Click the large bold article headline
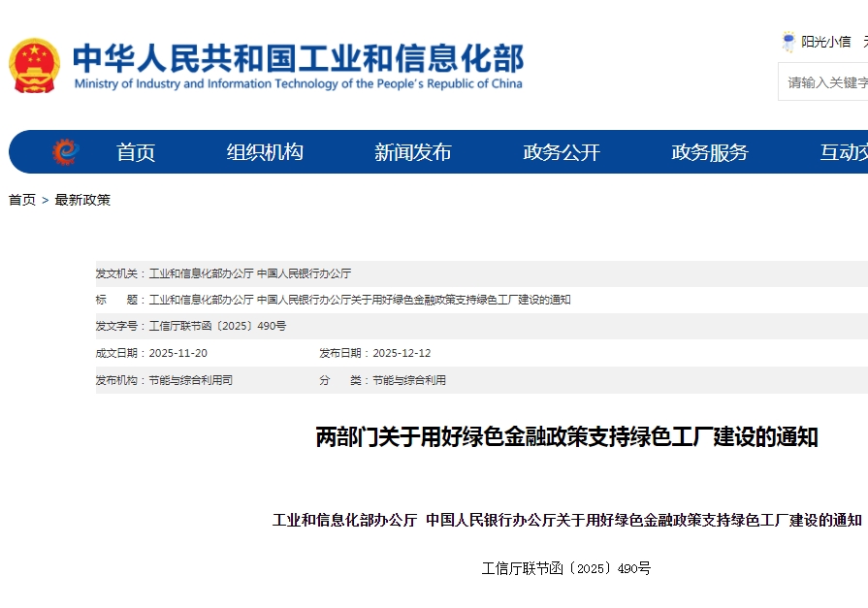This screenshot has width=868, height=608. [566, 437]
